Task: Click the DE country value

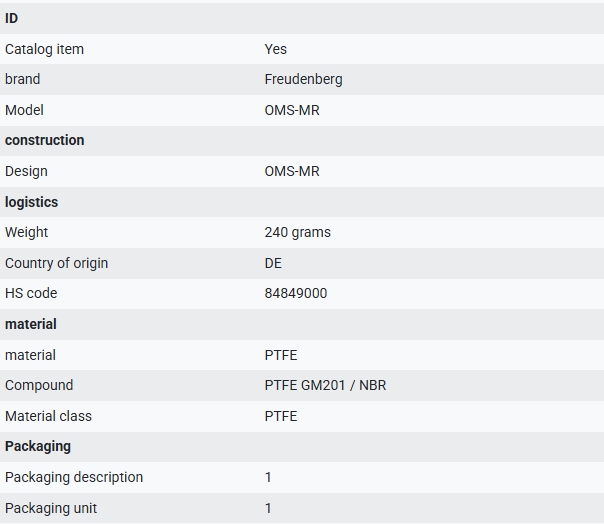Action: (273, 263)
